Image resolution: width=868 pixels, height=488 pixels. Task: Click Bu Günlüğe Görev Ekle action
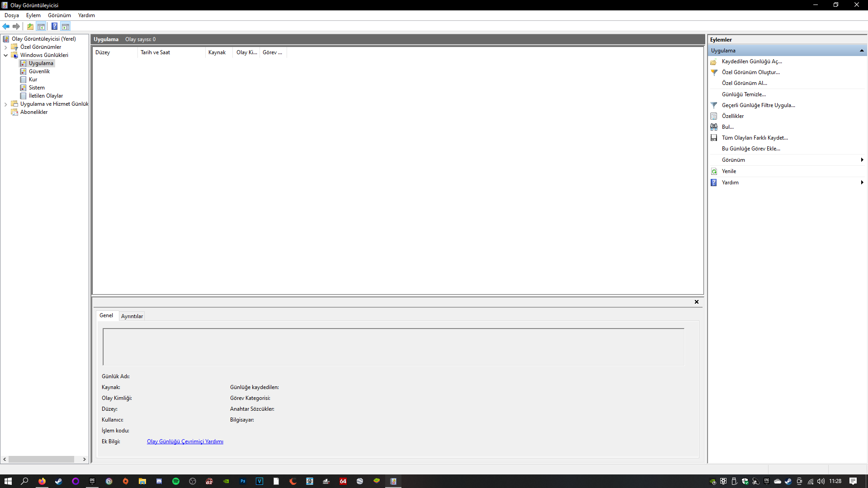pyautogui.click(x=751, y=149)
